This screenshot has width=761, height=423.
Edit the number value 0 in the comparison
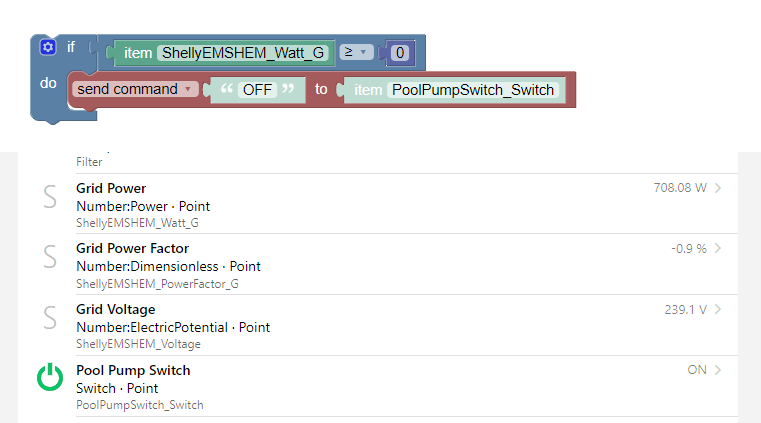point(399,52)
